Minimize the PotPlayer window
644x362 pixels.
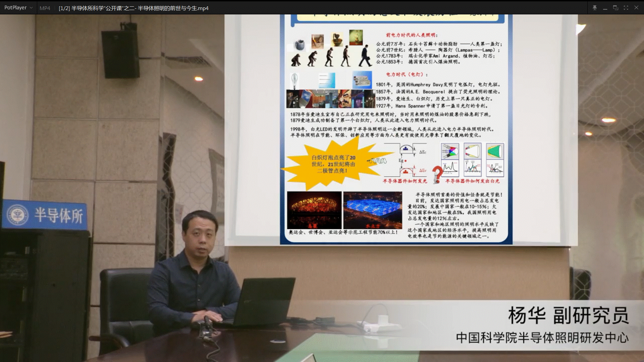point(605,8)
